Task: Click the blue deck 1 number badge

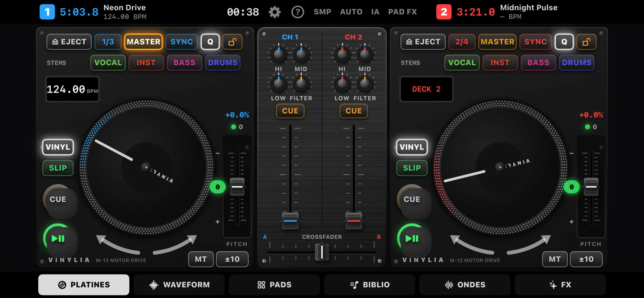Action: tap(47, 12)
